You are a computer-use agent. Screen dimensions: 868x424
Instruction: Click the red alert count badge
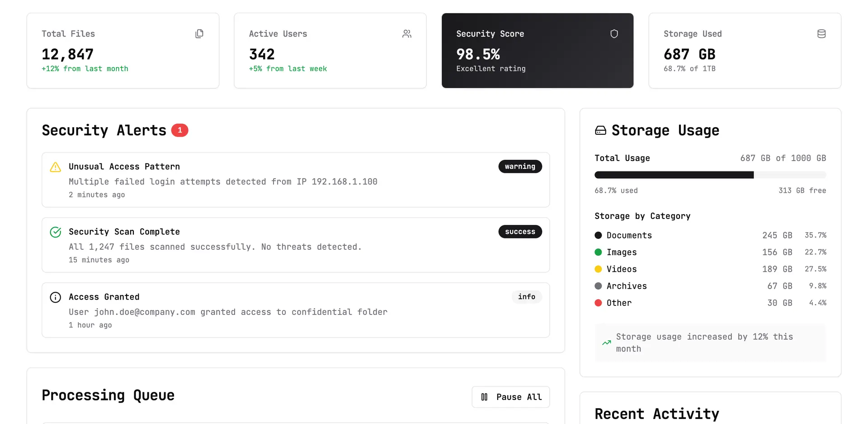[x=179, y=130]
